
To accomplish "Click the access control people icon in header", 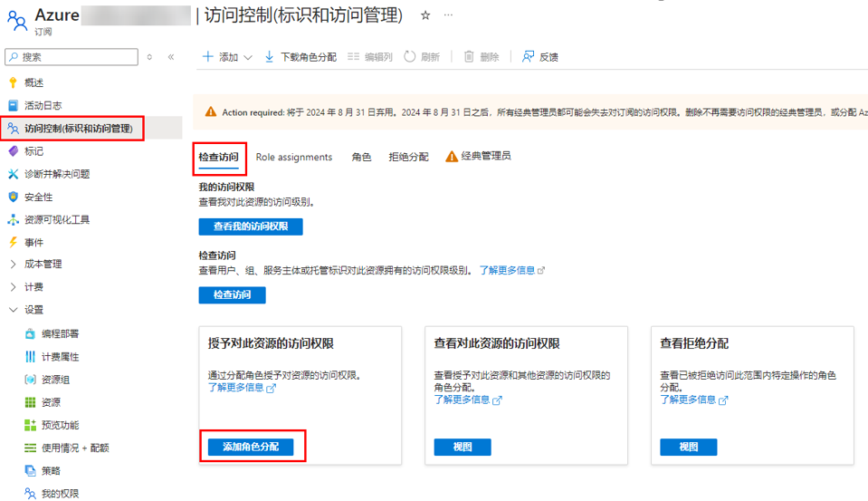I will click(x=16, y=20).
